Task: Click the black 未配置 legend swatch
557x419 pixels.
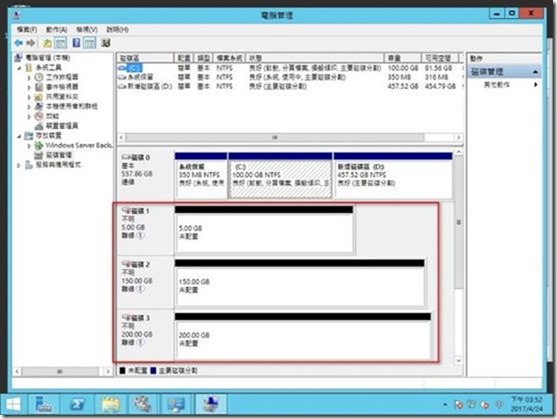Action: pos(123,370)
